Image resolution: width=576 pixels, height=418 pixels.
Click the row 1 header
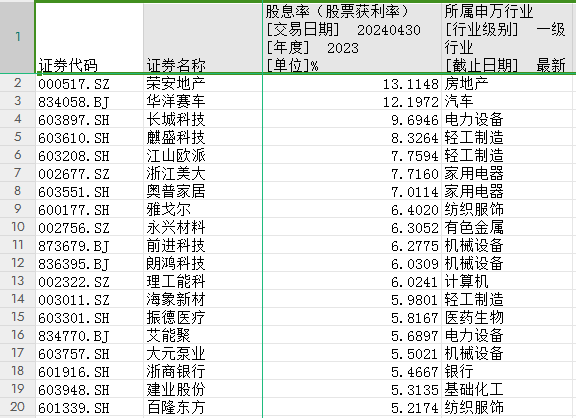coord(17,37)
